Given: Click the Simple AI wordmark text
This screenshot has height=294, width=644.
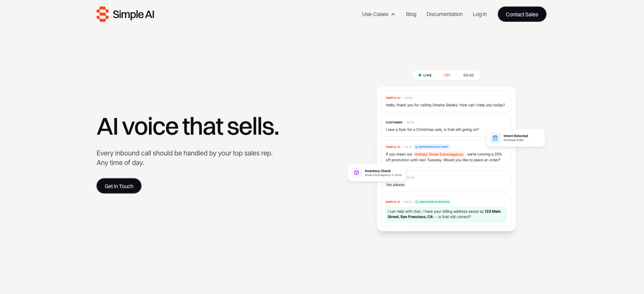Looking at the screenshot, I should tap(133, 15).
